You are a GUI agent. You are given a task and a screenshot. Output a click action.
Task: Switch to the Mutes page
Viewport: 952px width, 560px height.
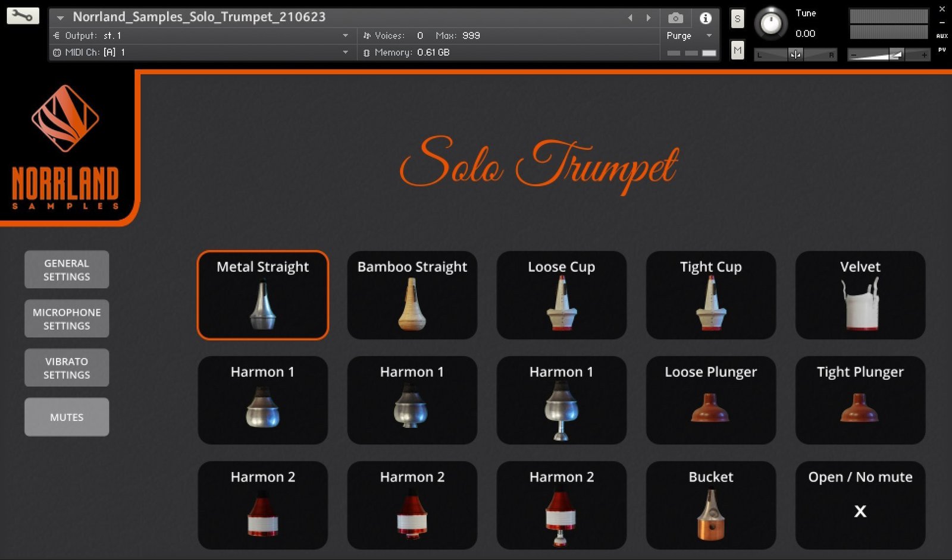pos(67,417)
